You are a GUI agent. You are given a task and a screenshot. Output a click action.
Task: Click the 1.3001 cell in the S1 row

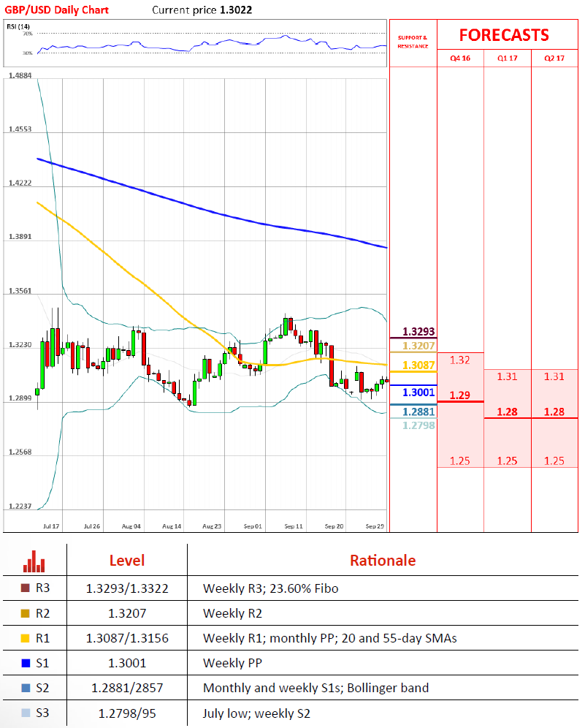point(127,663)
